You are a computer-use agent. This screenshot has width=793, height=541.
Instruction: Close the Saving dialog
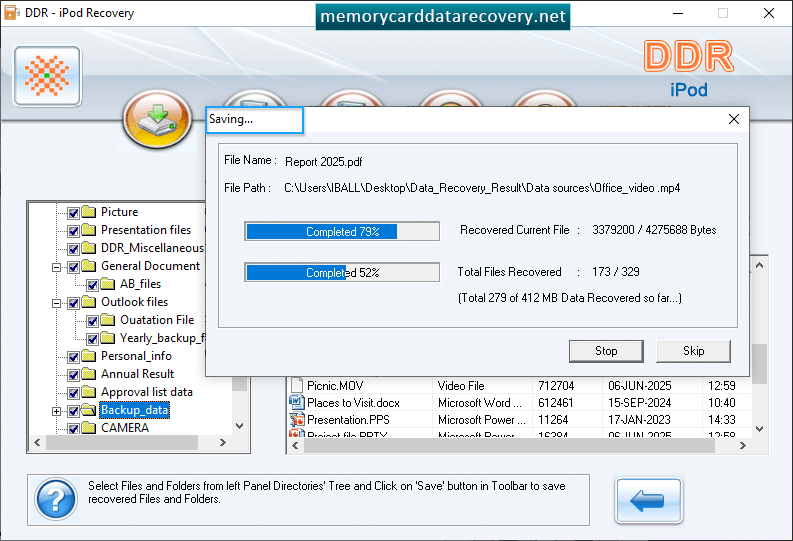click(x=734, y=119)
